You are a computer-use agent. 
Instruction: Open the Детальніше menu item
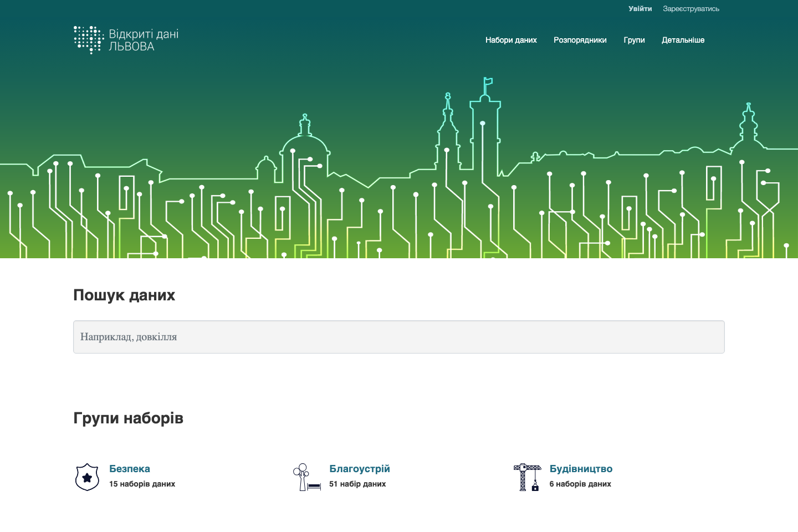point(683,40)
